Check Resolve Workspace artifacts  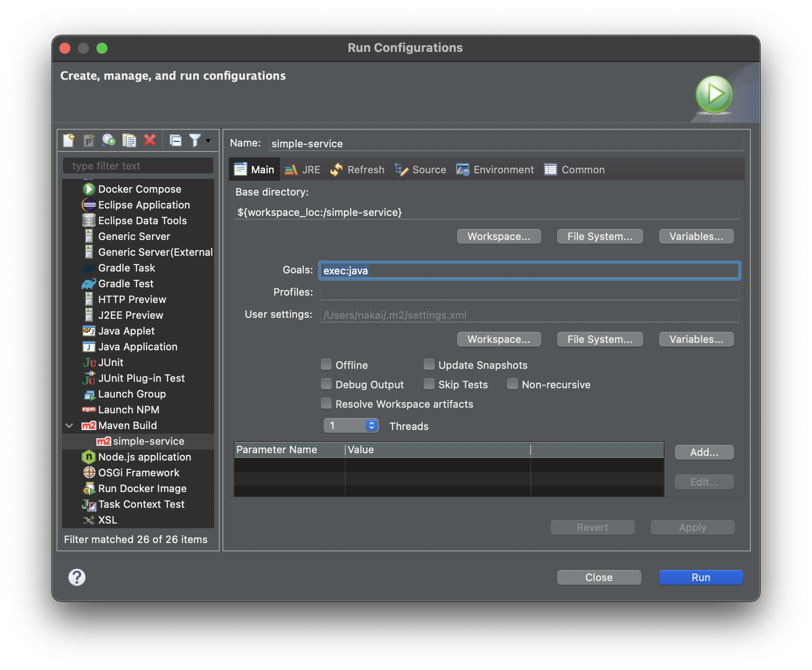pyautogui.click(x=327, y=404)
